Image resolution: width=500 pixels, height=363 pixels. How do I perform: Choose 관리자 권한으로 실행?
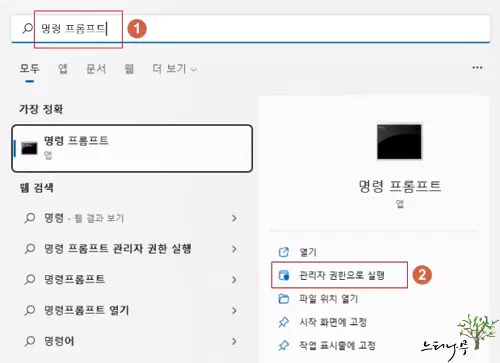(339, 275)
